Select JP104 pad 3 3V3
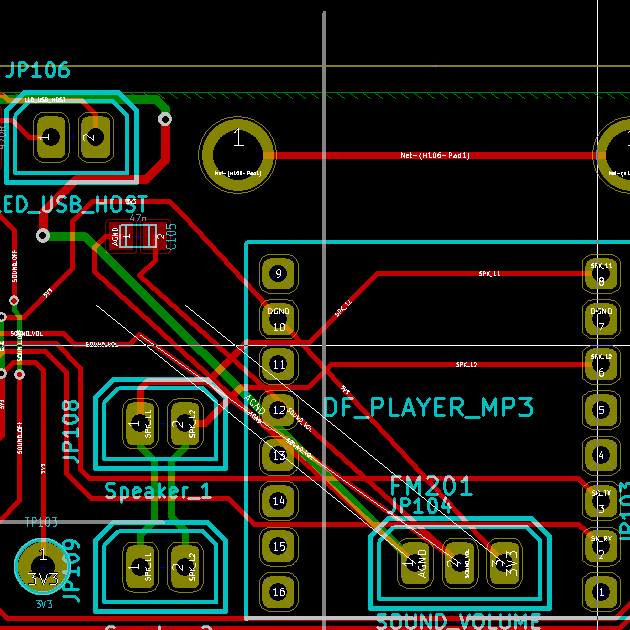Screen dimensions: 630x630 504,562
